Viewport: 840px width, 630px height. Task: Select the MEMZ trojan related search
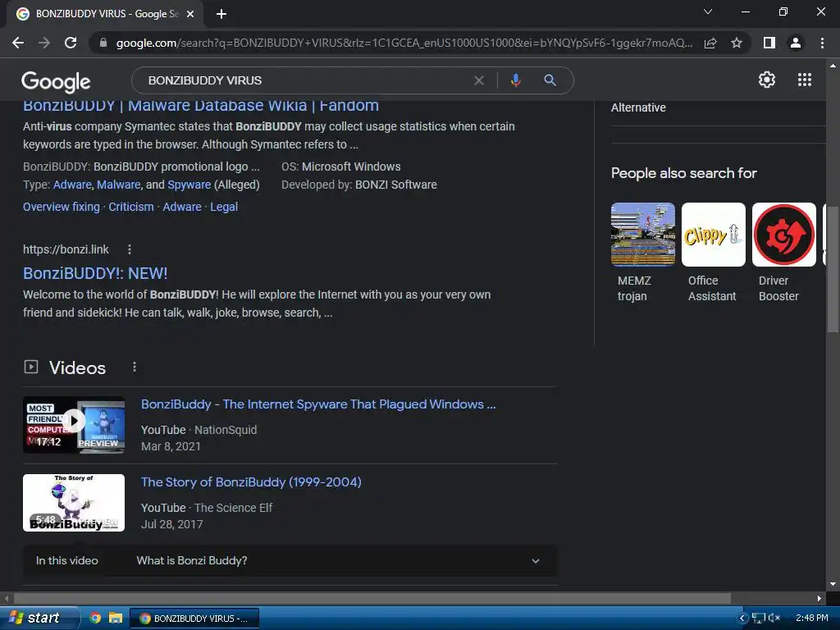click(x=643, y=253)
